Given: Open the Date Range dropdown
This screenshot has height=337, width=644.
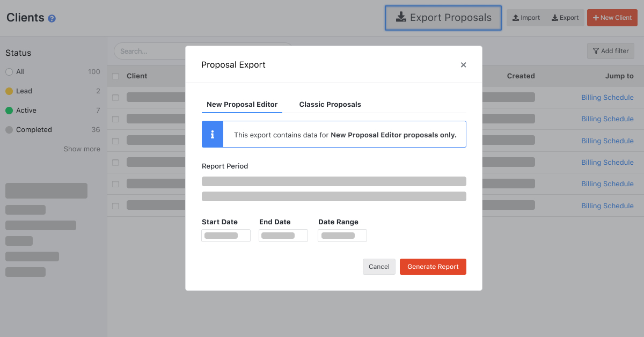Looking at the screenshot, I should point(342,236).
